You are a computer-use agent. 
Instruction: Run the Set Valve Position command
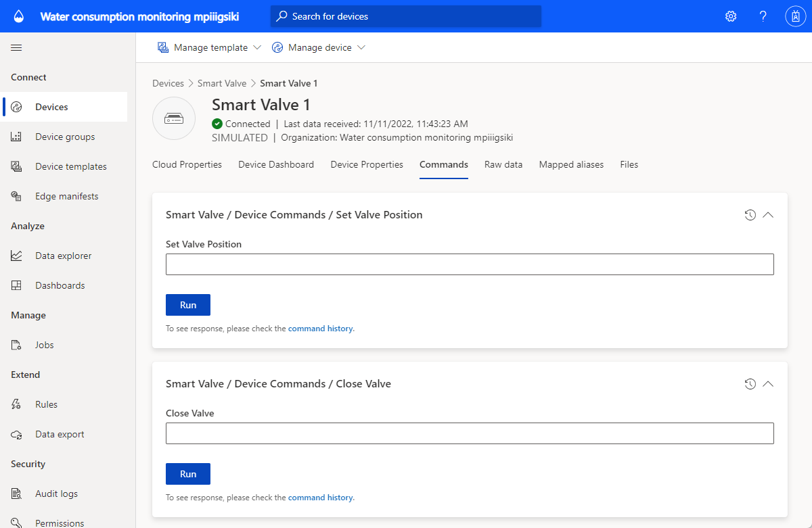(x=188, y=305)
